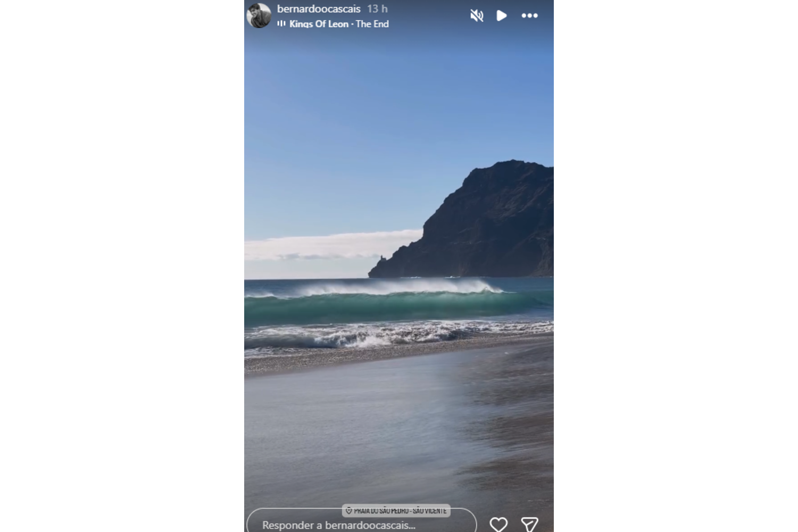Image resolution: width=798 pixels, height=532 pixels.
Task: Click the location pin icon in sticker
Action: pos(349,511)
